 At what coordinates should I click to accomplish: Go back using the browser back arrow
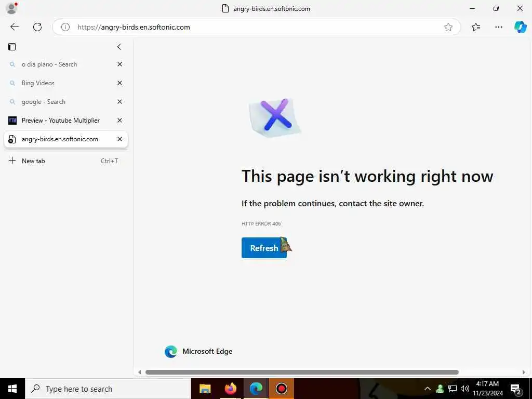pyautogui.click(x=15, y=27)
